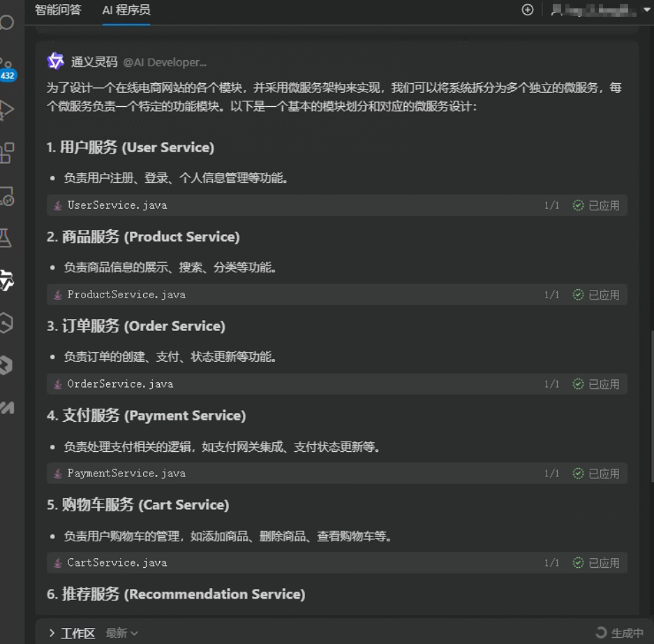Select the AI 程序员 tab

[x=126, y=10]
